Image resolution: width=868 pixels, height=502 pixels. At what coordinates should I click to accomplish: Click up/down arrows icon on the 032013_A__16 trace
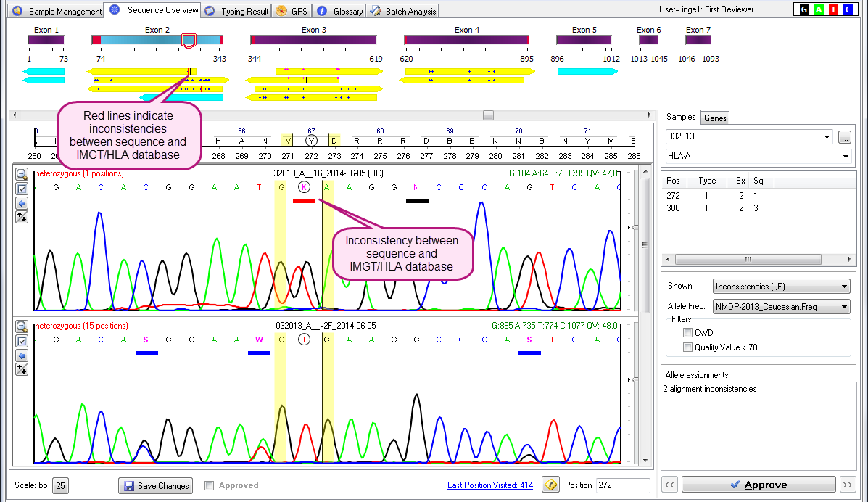22,217
